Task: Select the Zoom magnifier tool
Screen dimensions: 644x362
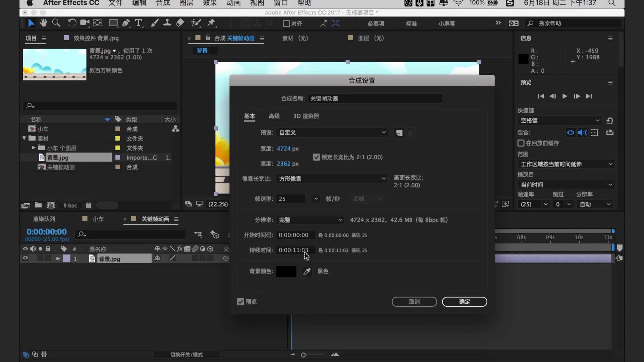Action: (x=56, y=23)
